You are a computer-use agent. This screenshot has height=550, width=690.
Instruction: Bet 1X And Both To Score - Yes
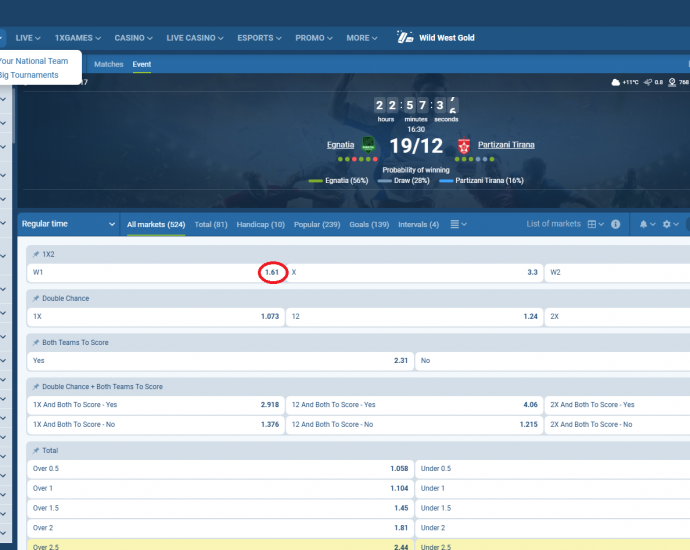point(156,405)
